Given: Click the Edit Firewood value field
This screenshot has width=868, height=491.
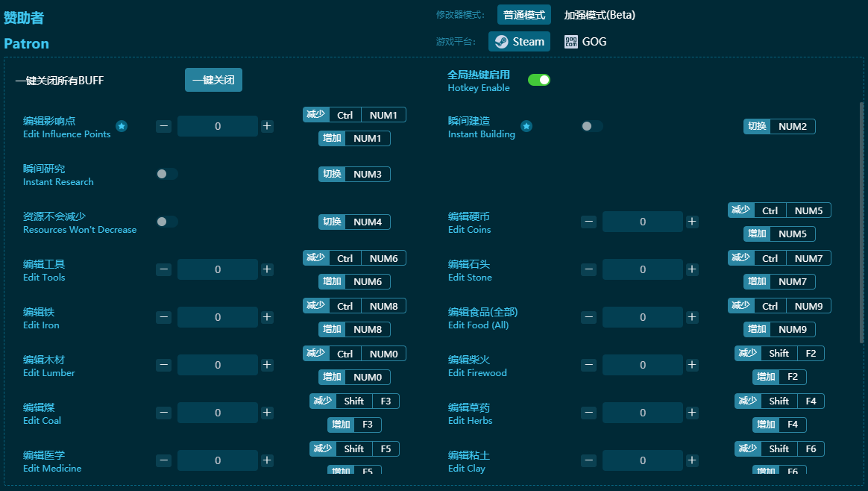Looking at the screenshot, I should point(643,365).
